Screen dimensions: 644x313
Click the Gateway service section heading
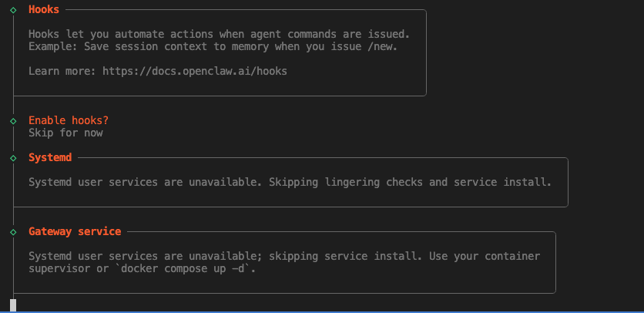75,231
